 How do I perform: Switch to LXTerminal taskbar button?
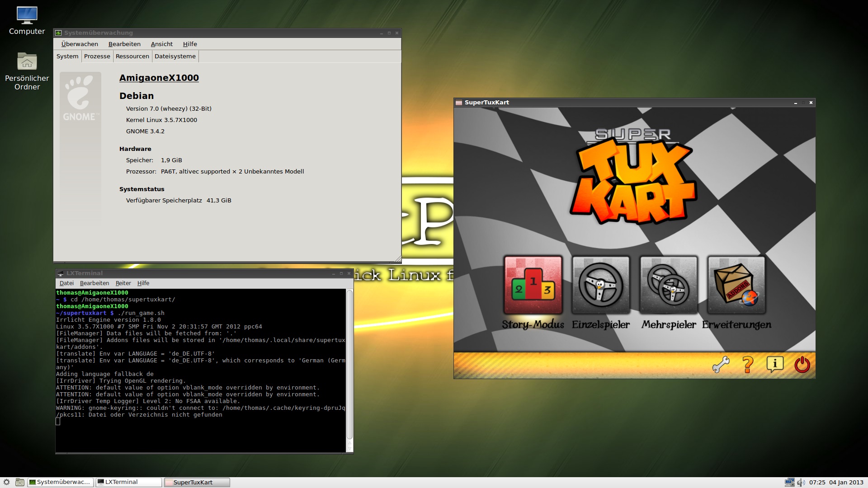pos(128,482)
